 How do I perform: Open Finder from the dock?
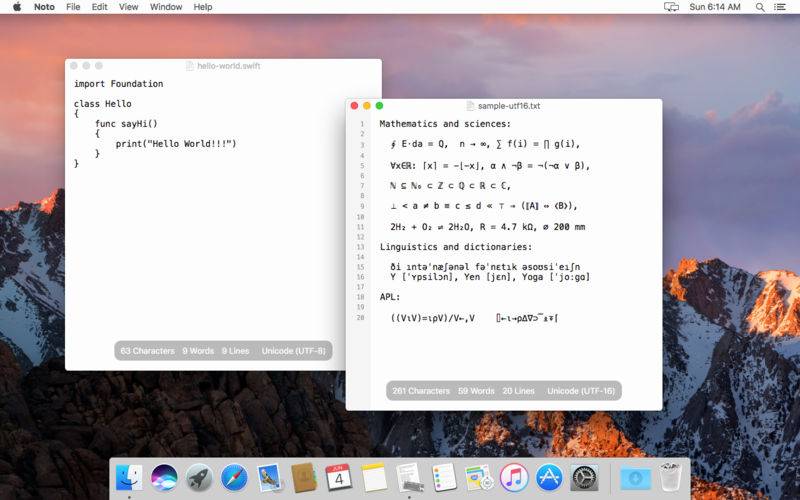coord(129,478)
